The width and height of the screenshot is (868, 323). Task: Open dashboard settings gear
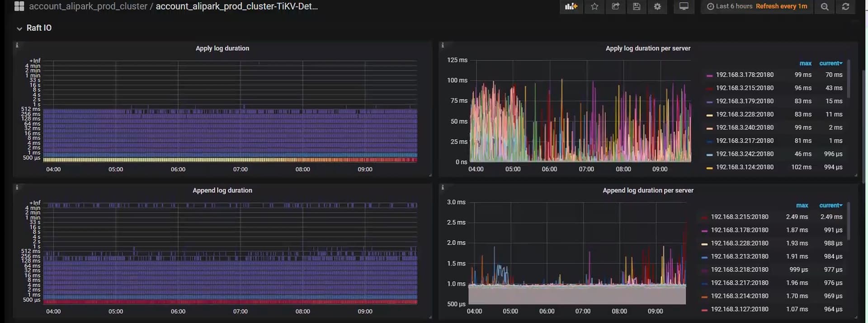click(x=657, y=6)
